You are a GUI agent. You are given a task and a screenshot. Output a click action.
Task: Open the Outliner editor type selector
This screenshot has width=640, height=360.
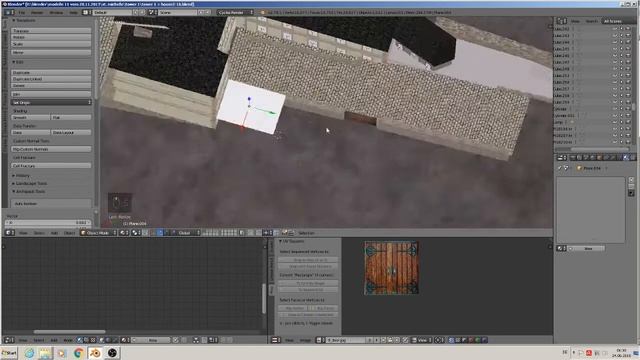(x=562, y=21)
